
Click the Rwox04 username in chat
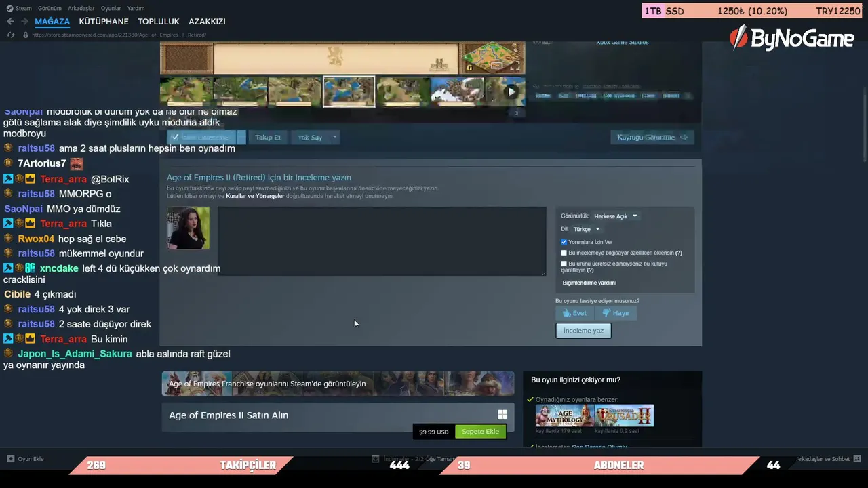tap(36, 239)
